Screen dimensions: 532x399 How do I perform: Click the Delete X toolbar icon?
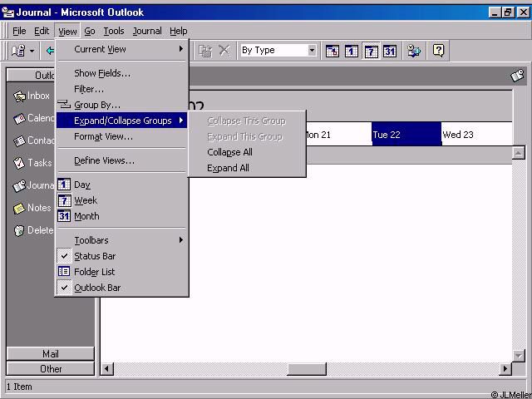[x=224, y=51]
